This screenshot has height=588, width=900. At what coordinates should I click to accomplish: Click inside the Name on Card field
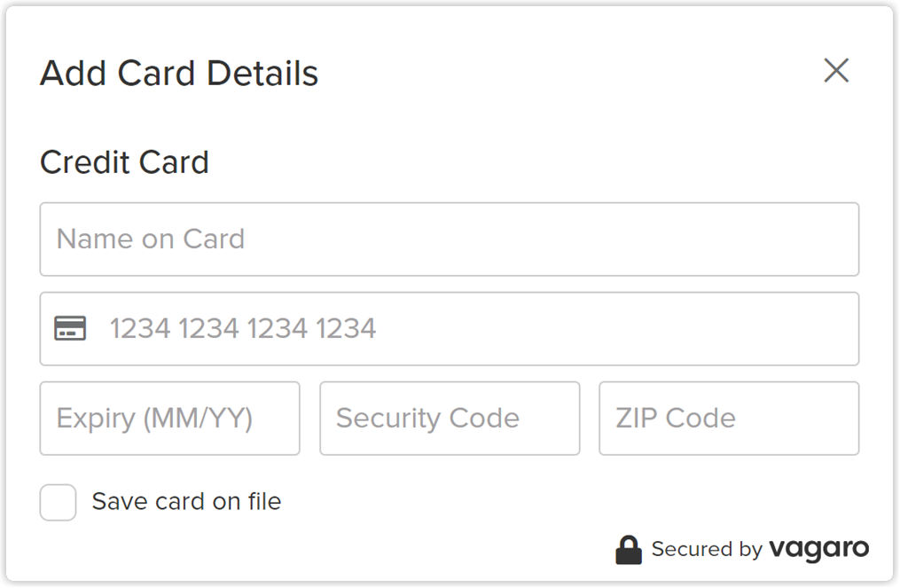[449, 239]
